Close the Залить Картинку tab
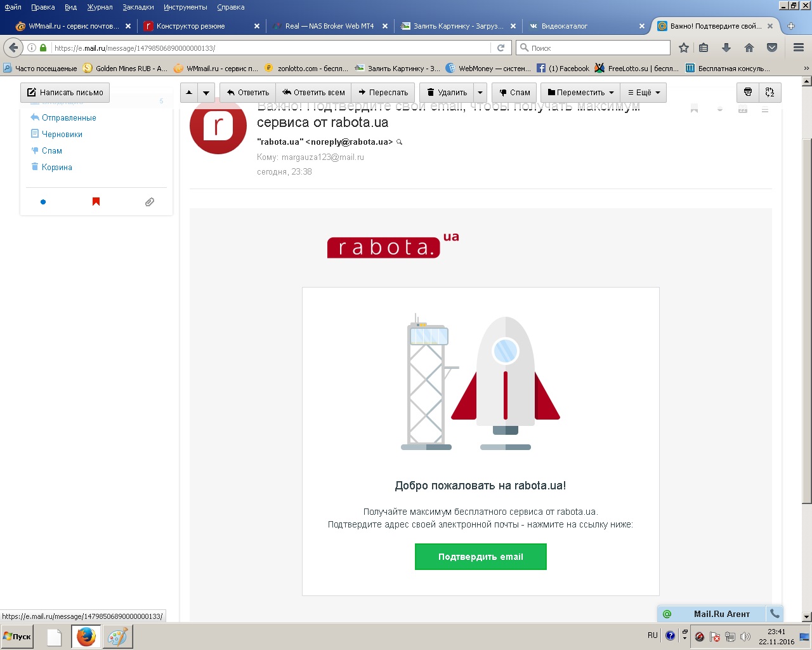The width and height of the screenshot is (812, 650). [513, 26]
